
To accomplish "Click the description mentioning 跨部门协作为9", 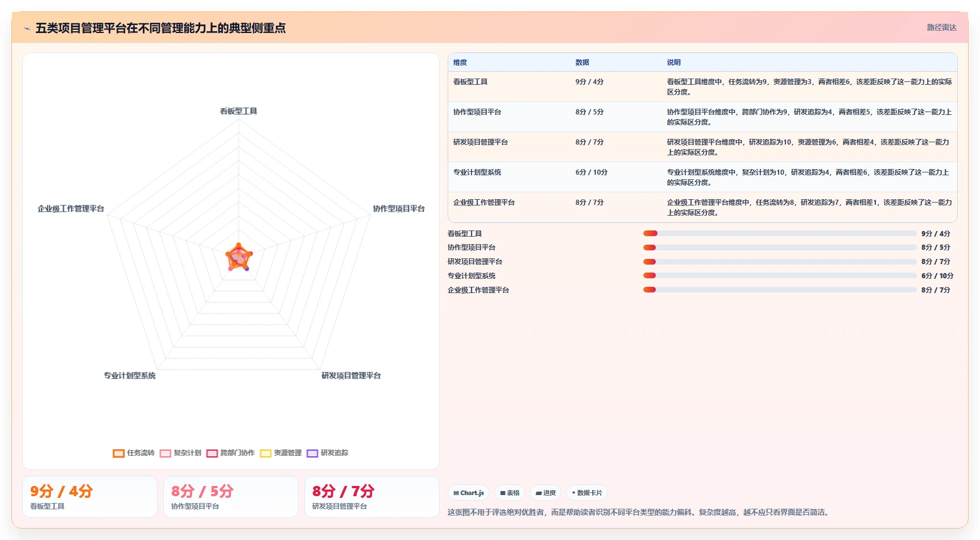I will (809, 117).
